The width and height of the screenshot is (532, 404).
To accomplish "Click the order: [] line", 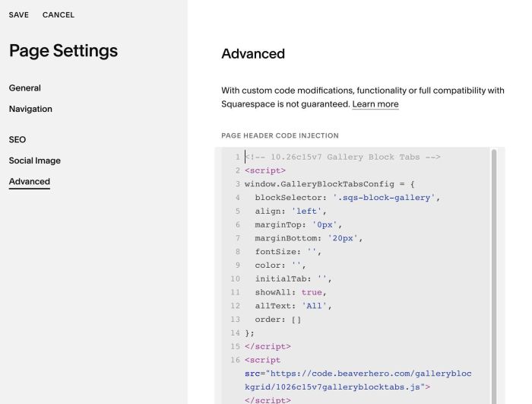I will coord(278,320).
